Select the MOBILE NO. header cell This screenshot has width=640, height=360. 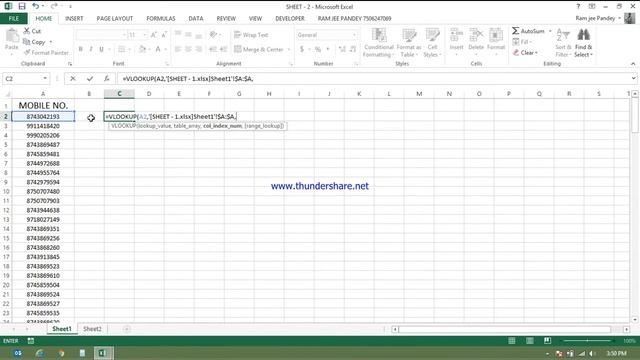tap(43, 105)
